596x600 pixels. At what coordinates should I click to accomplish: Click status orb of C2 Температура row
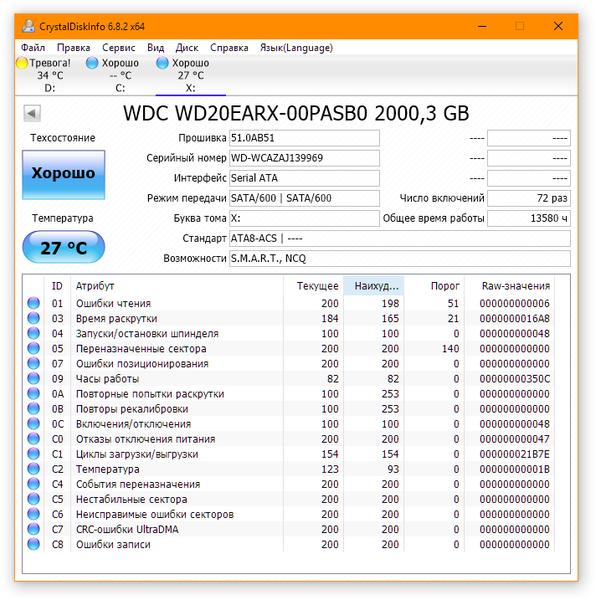coord(34,469)
